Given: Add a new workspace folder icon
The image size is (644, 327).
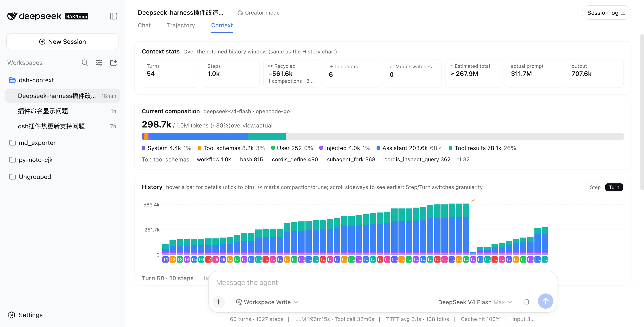Looking at the screenshot, I should 114,62.
